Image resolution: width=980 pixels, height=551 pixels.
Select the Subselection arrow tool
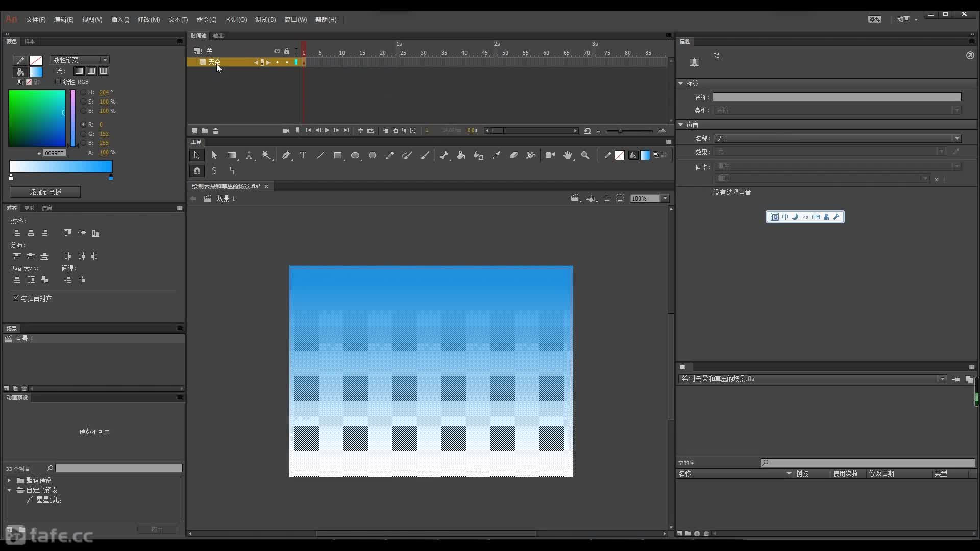(214, 155)
